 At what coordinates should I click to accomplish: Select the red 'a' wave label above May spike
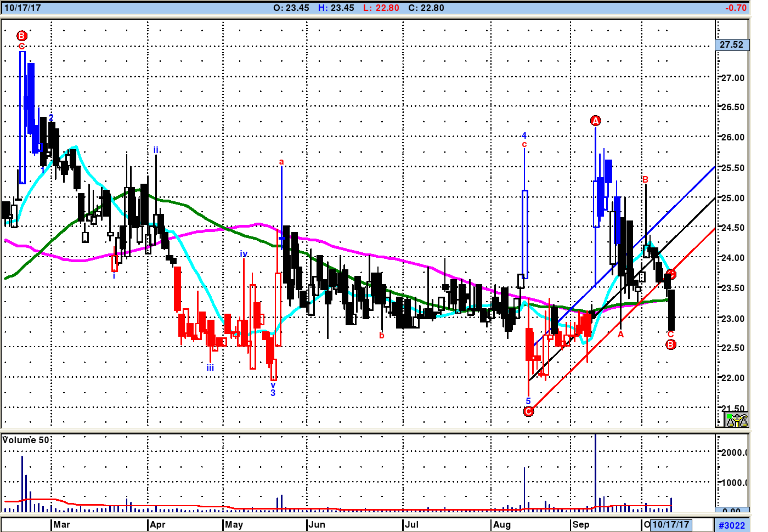(x=281, y=162)
